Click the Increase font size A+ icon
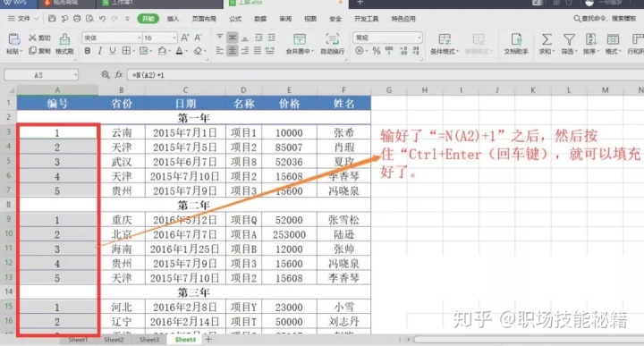This screenshot has width=644, height=346. 185,38
